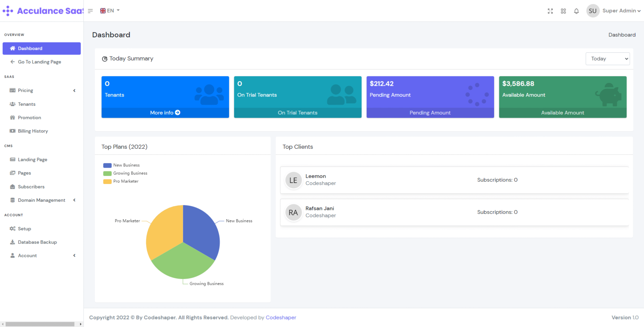Toggle New Business legend item

click(x=122, y=165)
